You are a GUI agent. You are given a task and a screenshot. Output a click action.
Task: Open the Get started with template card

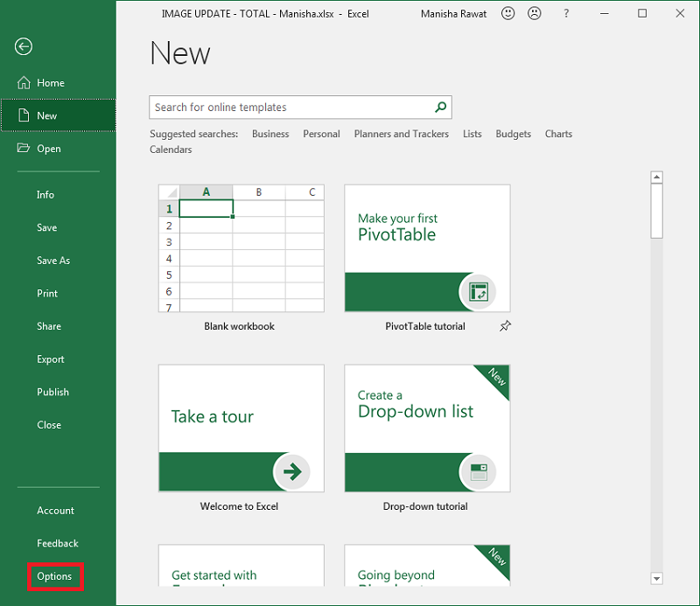[x=241, y=566]
